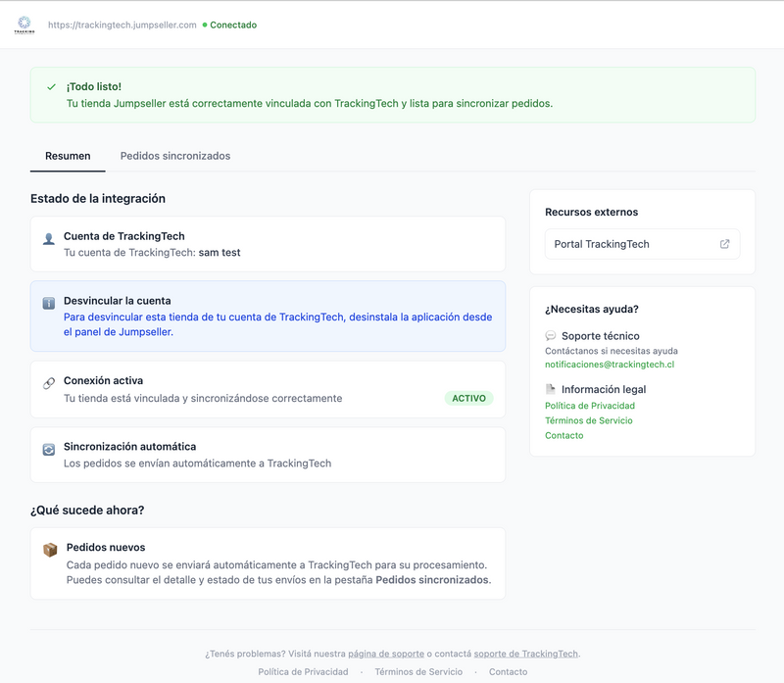This screenshot has height=683, width=784.
Task: Click the Cuenta de TrackingTech card title
Action: 124,236
